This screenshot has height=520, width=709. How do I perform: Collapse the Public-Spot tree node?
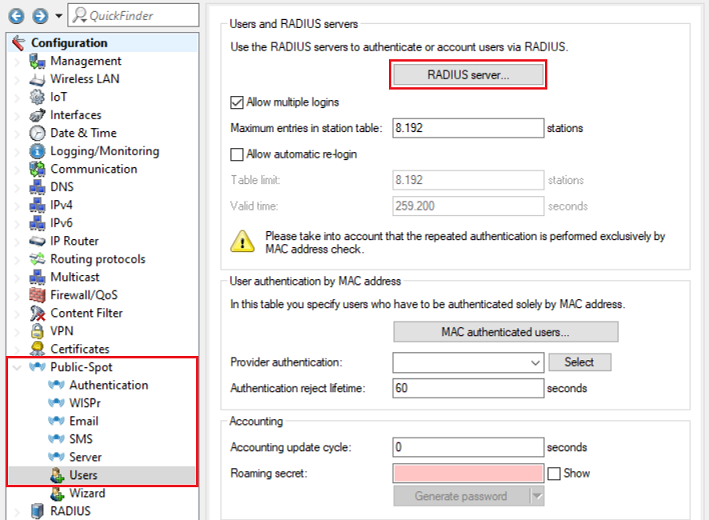pyautogui.click(x=17, y=367)
